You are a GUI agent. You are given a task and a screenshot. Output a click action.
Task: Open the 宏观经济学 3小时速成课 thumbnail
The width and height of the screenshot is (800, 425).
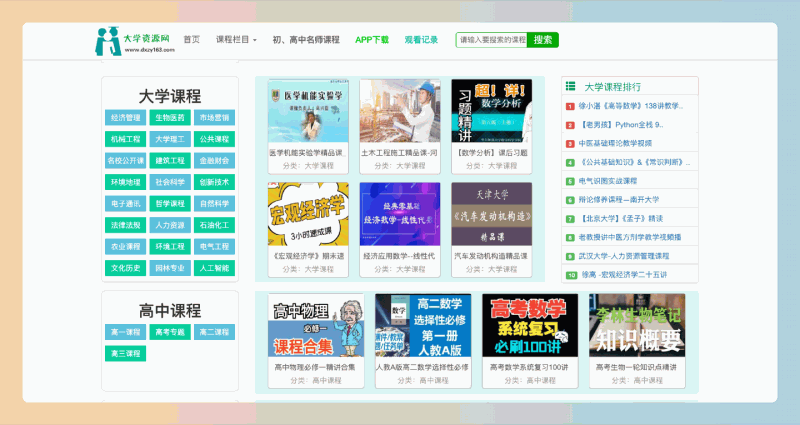pyautogui.click(x=308, y=214)
